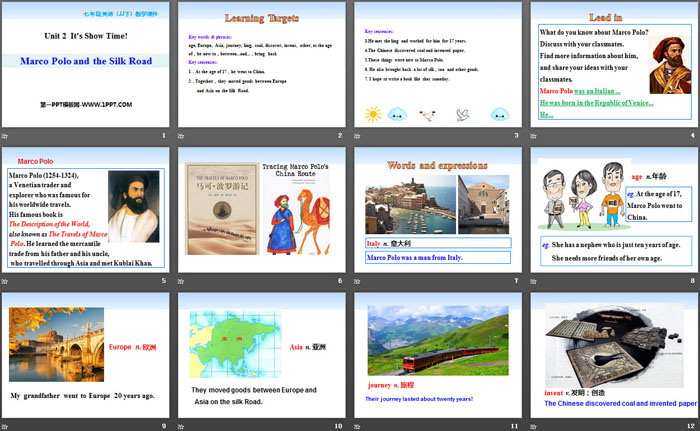Click 'Their journey lasted about twenty years!' text
Screen dimensions: 700x431
(x=419, y=399)
